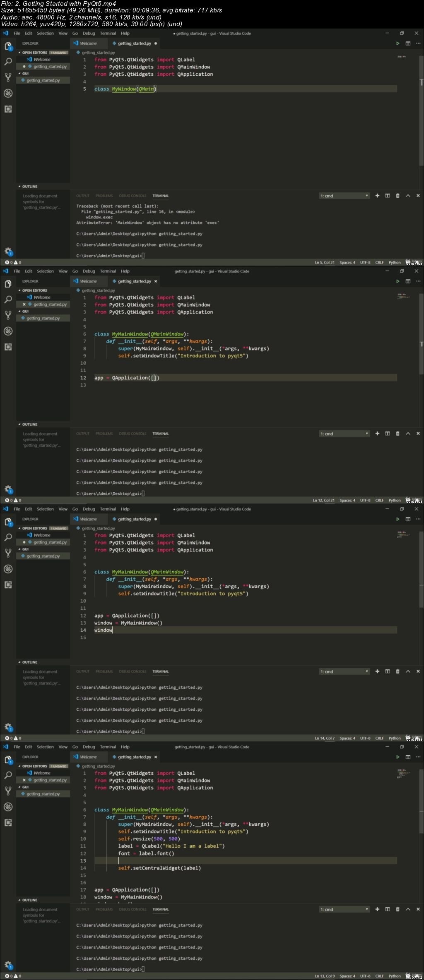
Task: Open Source Control icon in the Ln 13, Col 9 frame
Action: point(8,791)
